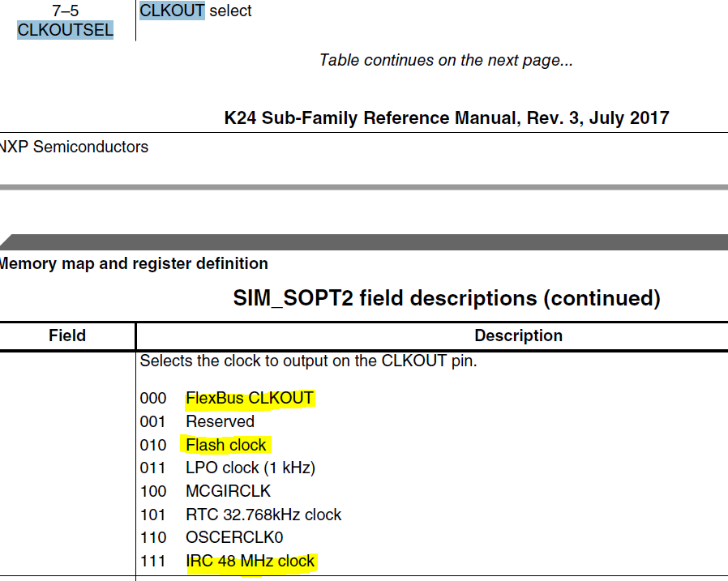Click the highlighted CLKOUT word before "select"
The image size is (728, 581).
172,11
